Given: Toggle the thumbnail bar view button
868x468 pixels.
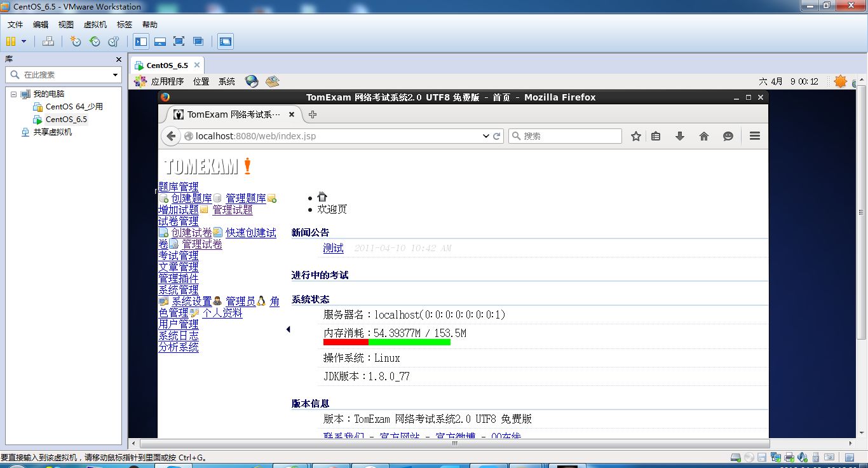Looking at the screenshot, I should (x=160, y=41).
